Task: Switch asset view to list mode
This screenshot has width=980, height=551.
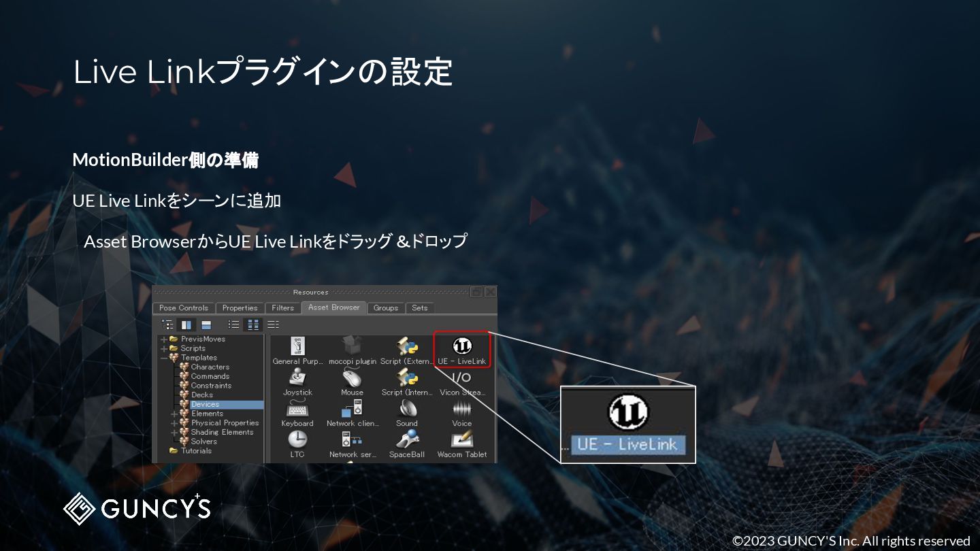Action: [x=233, y=325]
